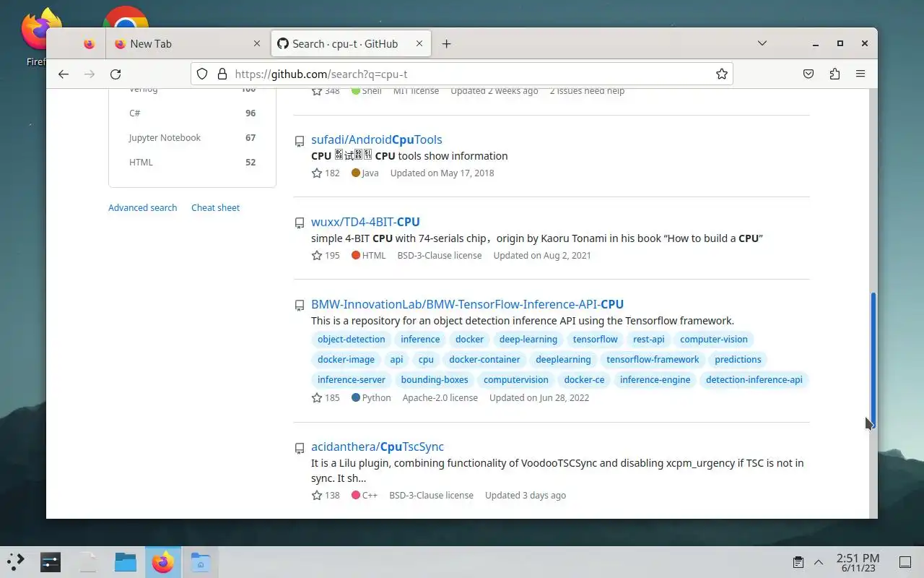Open Firefox application hamburger menu
The image size is (924, 578).
coord(860,74)
